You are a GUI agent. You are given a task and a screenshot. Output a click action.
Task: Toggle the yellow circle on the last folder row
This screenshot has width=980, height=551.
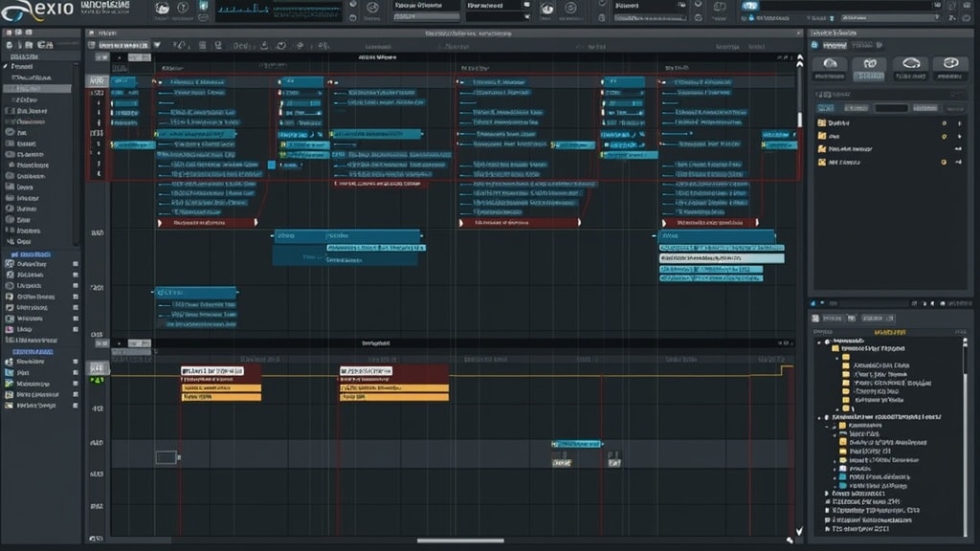(x=944, y=162)
